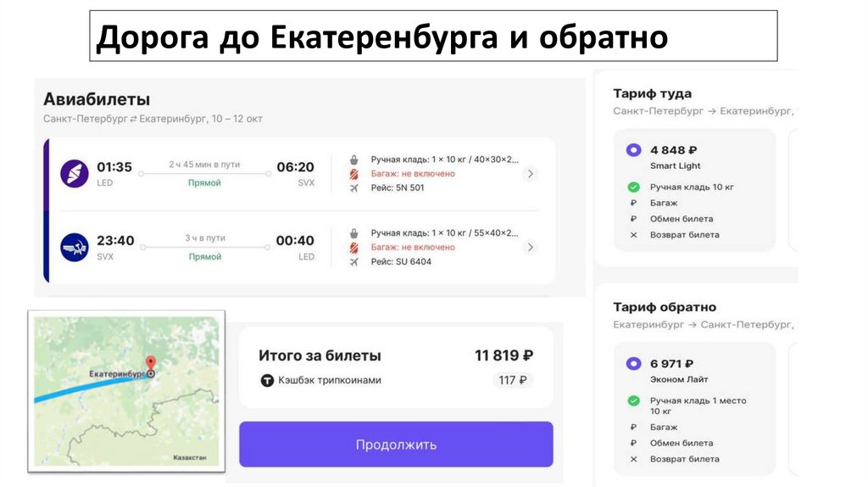Image resolution: width=868 pixels, height=487 pixels.
Task: Click the red location pin on the Екатеринбург map
Action: [151, 364]
